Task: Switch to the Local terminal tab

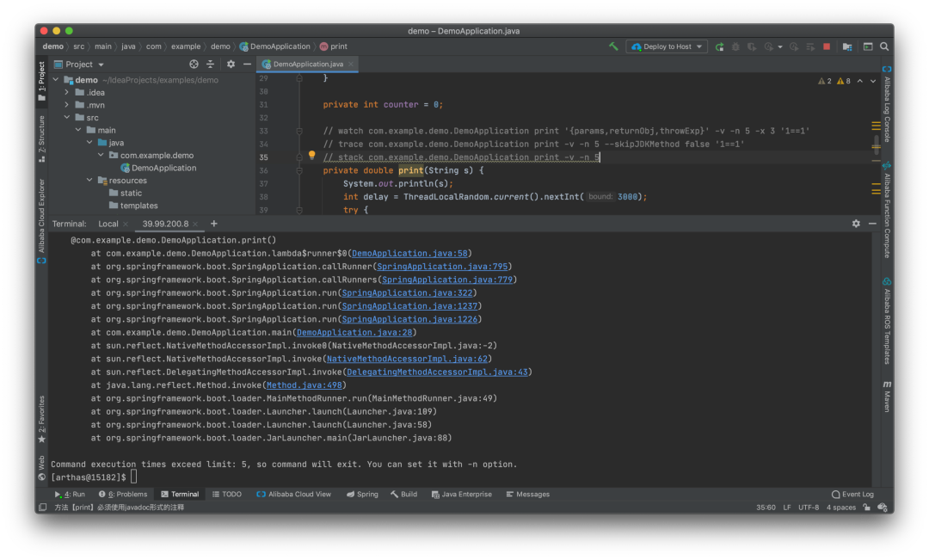Action: point(108,224)
